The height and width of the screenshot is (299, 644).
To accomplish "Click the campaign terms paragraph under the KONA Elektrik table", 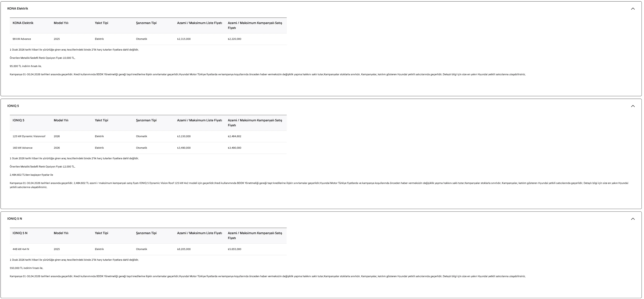I will [x=268, y=75].
